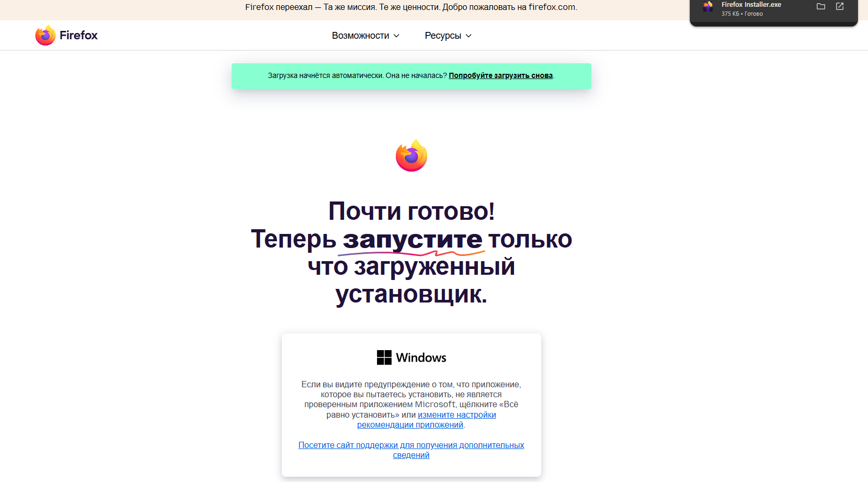Click the chevron beside Возможности
This screenshot has width=868, height=482.
(x=396, y=36)
